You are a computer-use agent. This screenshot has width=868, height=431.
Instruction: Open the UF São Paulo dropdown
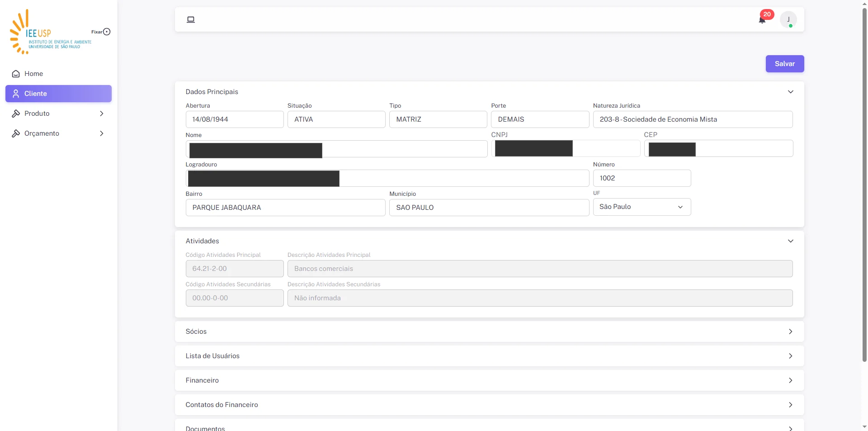[x=642, y=207]
